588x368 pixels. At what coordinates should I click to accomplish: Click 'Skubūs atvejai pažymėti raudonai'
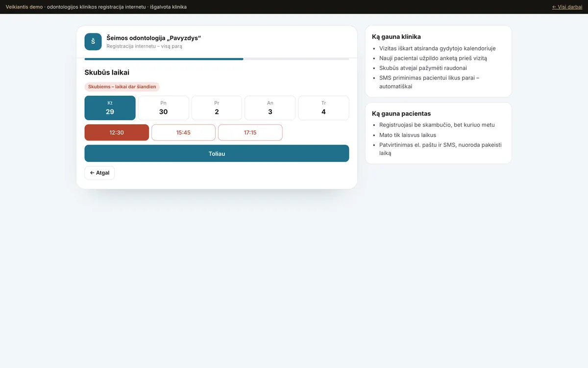(423, 68)
